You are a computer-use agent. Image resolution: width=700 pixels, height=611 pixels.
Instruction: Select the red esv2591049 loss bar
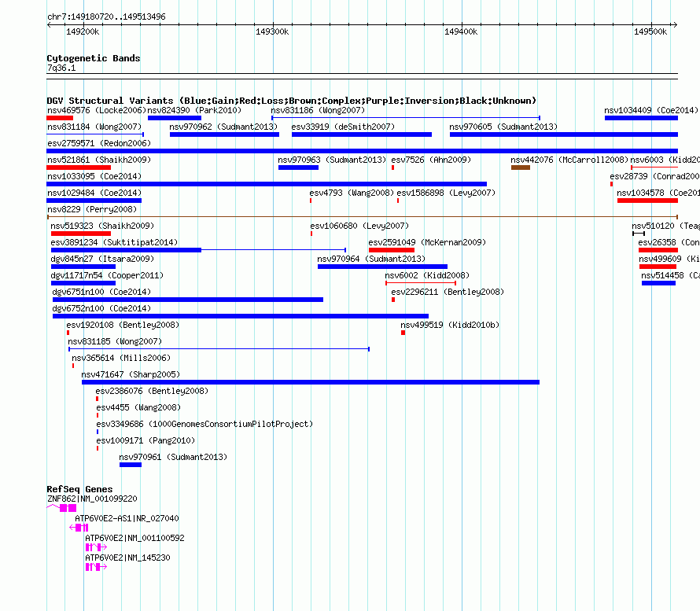click(x=392, y=250)
